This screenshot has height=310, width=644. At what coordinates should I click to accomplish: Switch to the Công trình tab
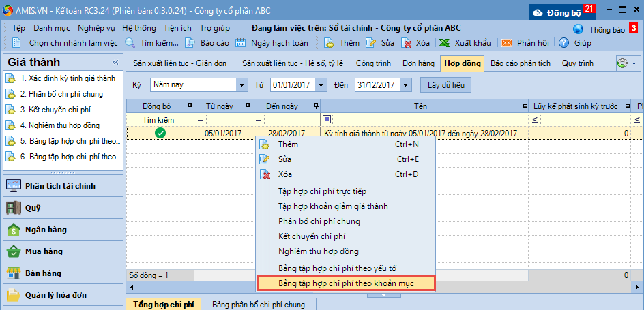tap(373, 63)
